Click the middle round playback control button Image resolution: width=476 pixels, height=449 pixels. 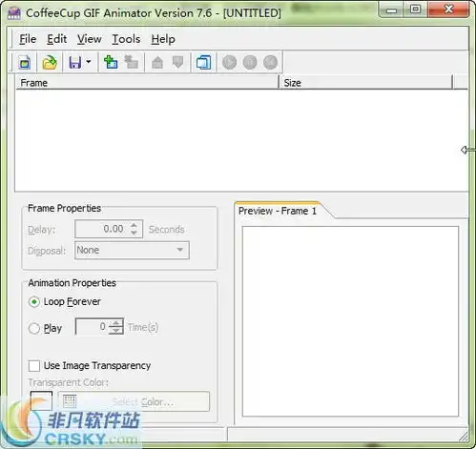click(x=250, y=62)
